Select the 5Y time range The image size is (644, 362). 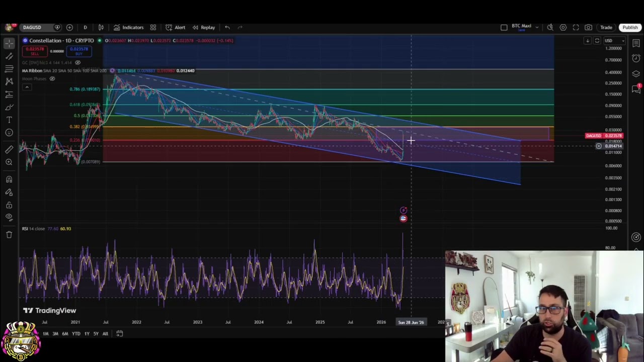point(96,333)
